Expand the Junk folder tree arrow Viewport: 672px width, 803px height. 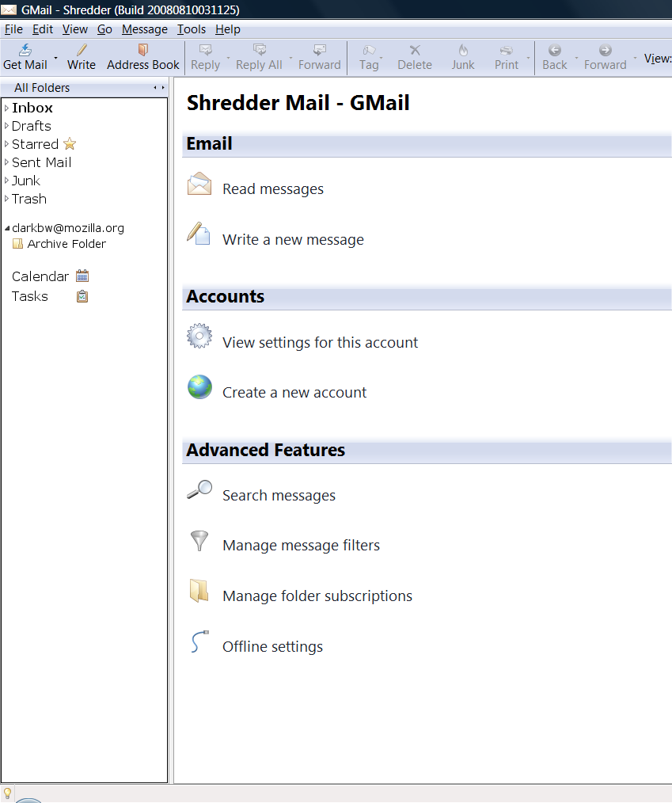pos(6,181)
